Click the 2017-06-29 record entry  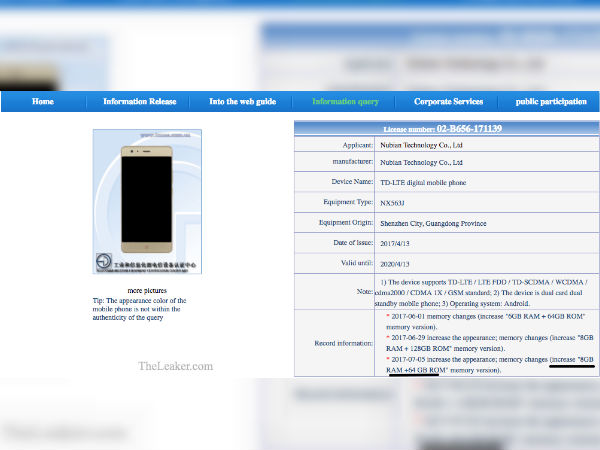tap(489, 343)
